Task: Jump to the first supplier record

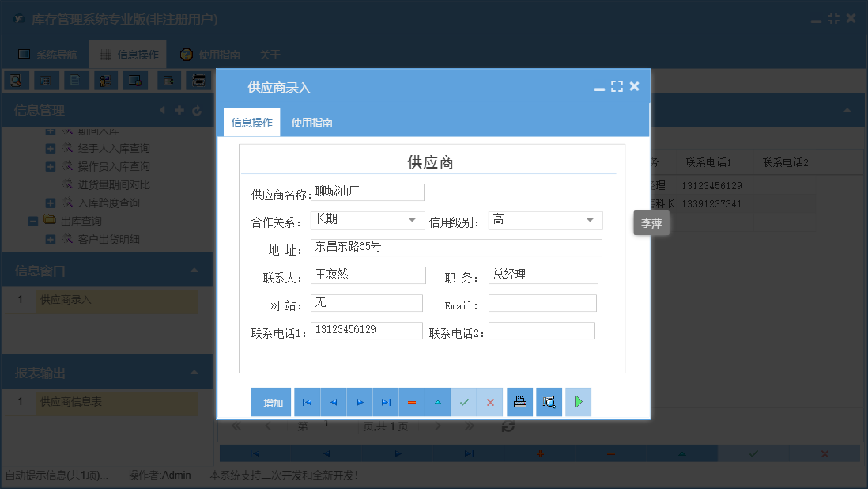Action: 307,402
